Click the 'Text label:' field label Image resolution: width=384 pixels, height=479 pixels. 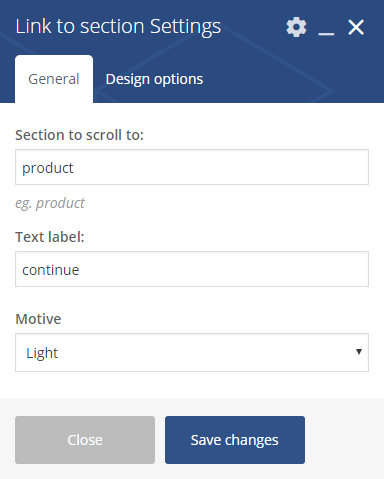50,237
